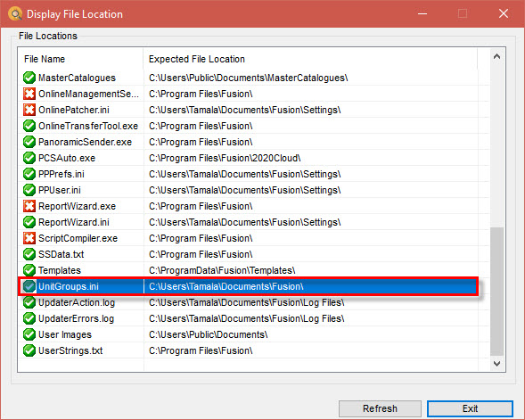Click the UpdaterErrors.log Log Files path

pyautogui.click(x=247, y=318)
